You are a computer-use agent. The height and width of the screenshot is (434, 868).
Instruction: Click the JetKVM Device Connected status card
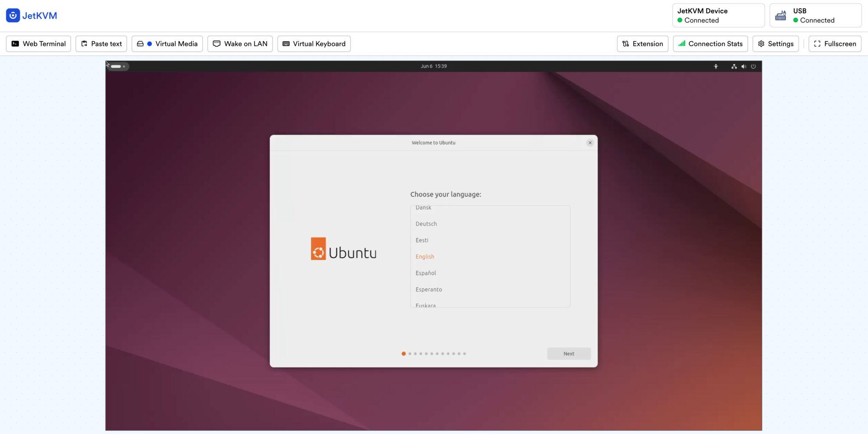pos(718,16)
